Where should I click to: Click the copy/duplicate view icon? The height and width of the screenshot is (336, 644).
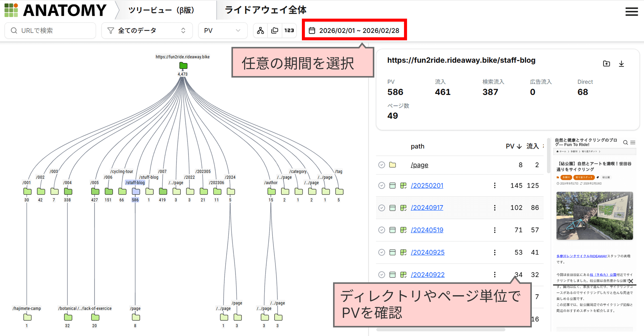tap(274, 30)
